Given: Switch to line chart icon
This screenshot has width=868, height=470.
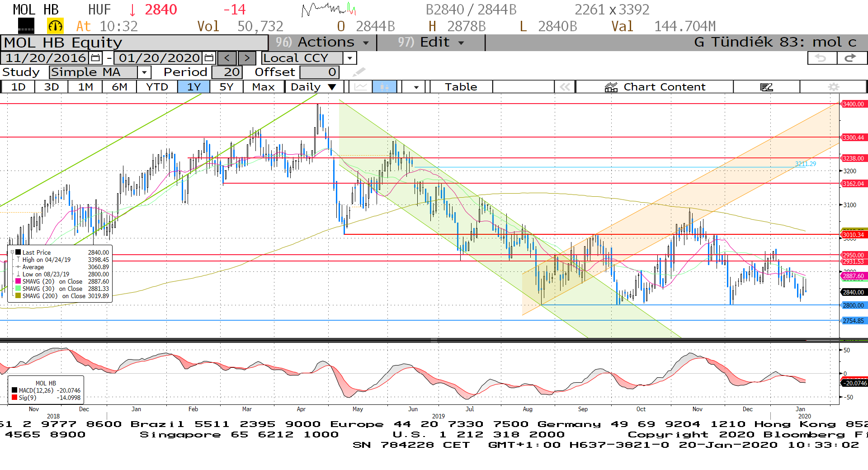Looking at the screenshot, I should pos(361,87).
